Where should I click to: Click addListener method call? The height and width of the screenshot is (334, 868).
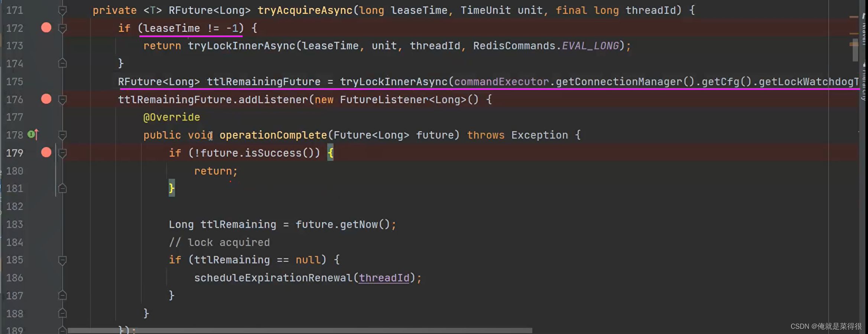pos(273,100)
